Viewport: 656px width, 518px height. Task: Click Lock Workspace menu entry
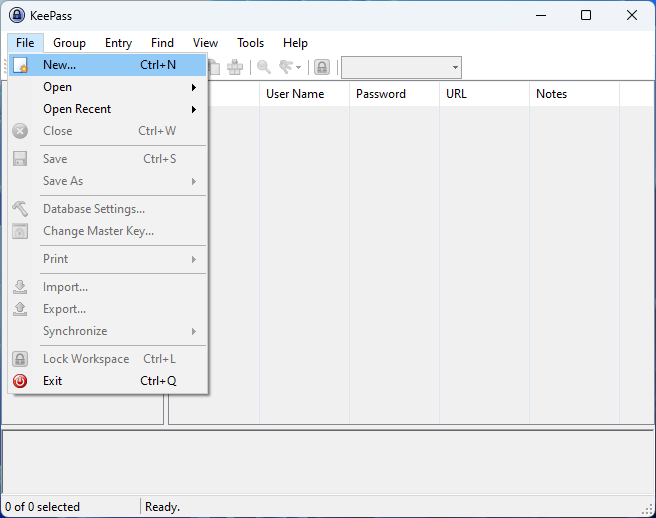(108, 359)
